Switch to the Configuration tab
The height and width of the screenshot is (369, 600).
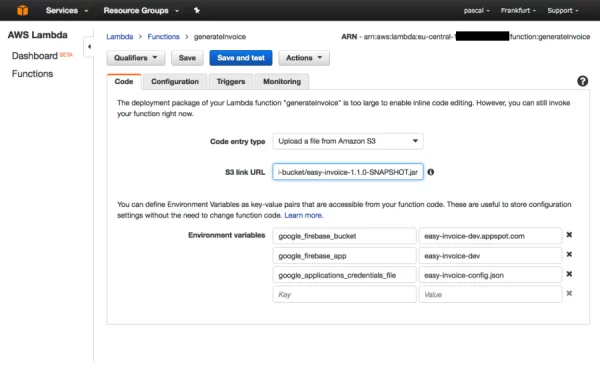coord(175,82)
